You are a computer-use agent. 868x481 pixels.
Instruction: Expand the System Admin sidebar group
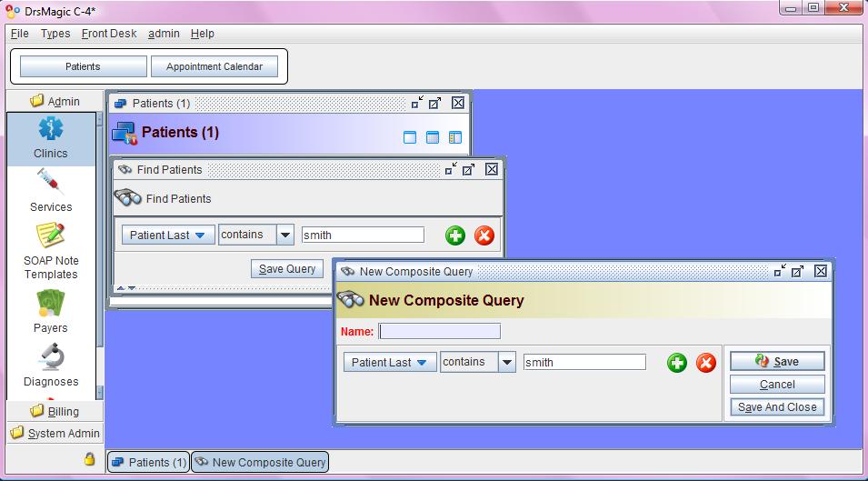pyautogui.click(x=55, y=433)
